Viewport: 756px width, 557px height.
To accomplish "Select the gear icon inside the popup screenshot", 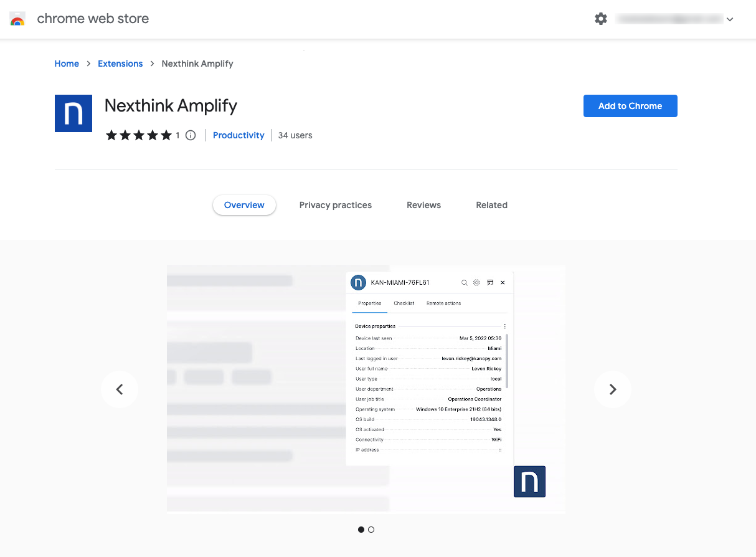I will tap(476, 282).
